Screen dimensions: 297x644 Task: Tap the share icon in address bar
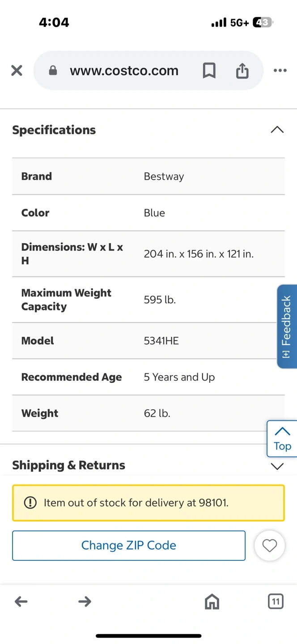point(242,71)
